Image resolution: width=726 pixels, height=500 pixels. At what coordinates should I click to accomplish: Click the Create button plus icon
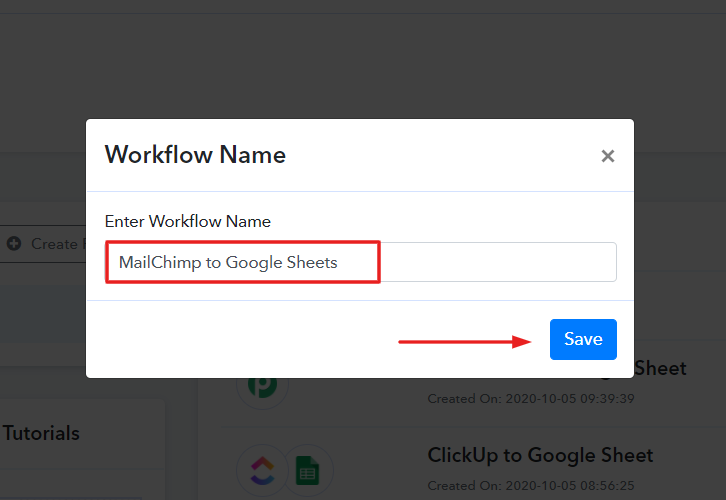(14, 244)
